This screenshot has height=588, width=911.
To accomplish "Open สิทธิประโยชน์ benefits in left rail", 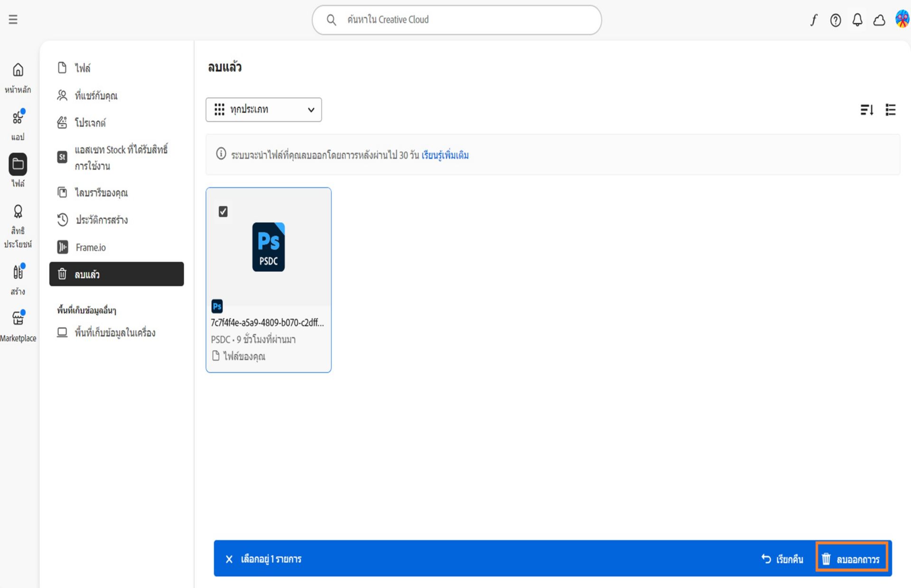I will (18, 227).
